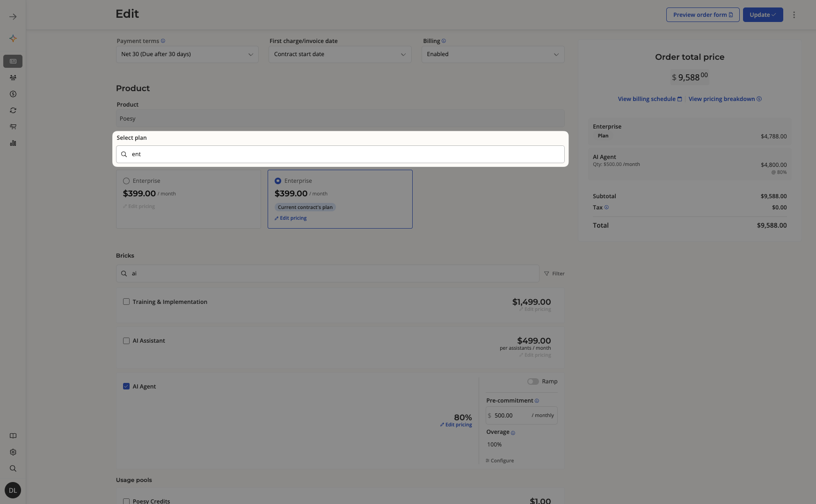Click Edit pricing under AI Agent 80%
The image size is (816, 504).
pyautogui.click(x=456, y=425)
